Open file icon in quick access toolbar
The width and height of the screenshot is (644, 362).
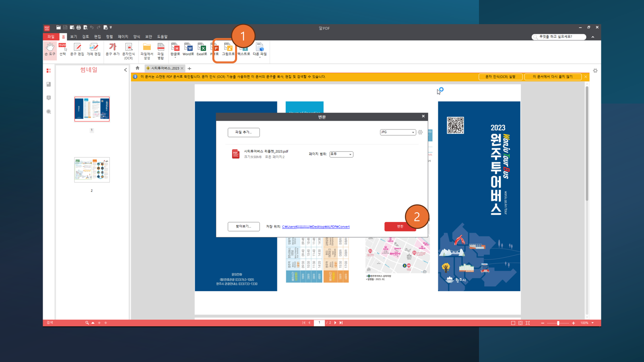(58, 27)
